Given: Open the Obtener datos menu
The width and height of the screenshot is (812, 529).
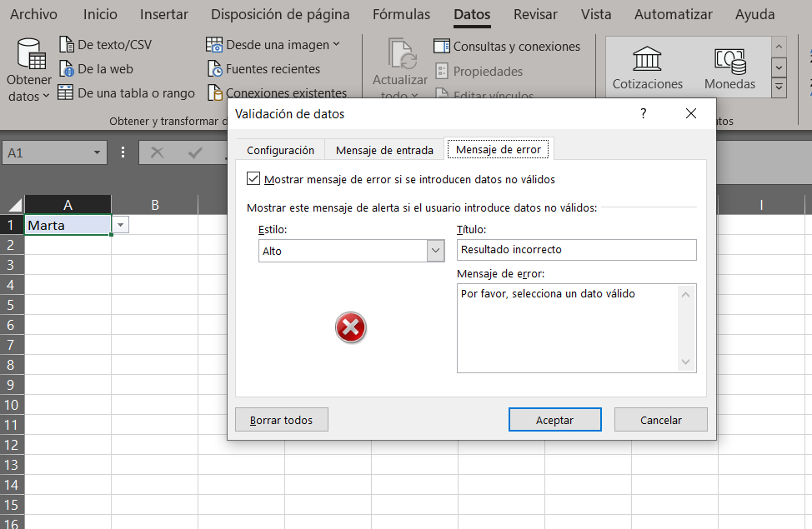Looking at the screenshot, I should pyautogui.click(x=29, y=70).
